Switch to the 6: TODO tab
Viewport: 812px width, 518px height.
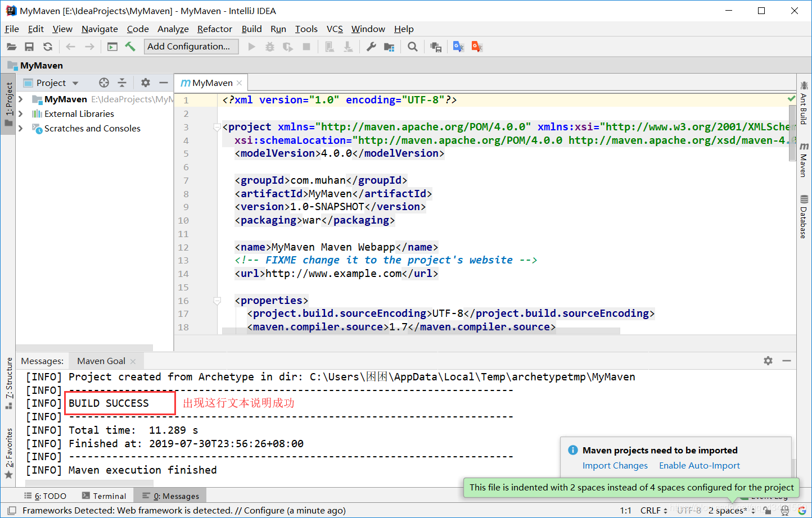pos(46,496)
